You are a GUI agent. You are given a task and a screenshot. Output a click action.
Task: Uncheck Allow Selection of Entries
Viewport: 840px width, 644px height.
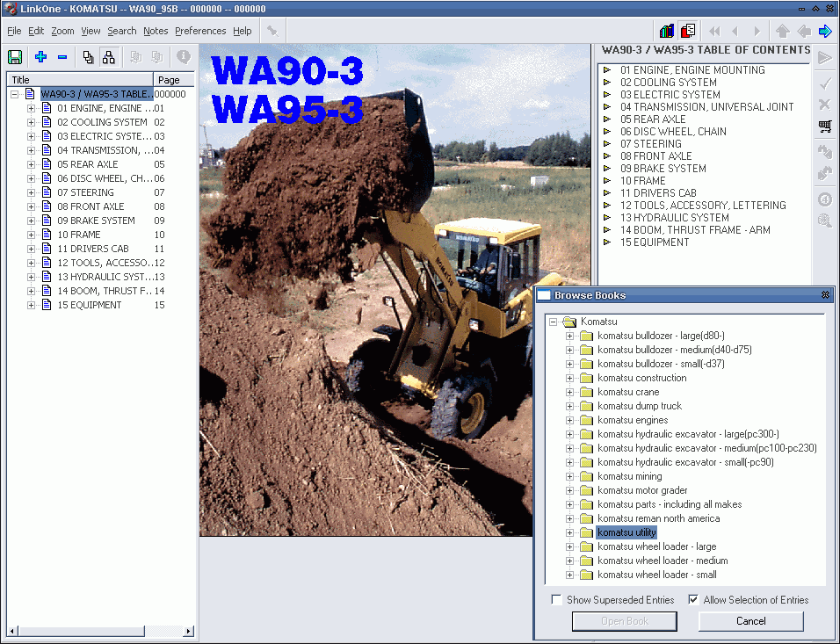click(x=693, y=599)
